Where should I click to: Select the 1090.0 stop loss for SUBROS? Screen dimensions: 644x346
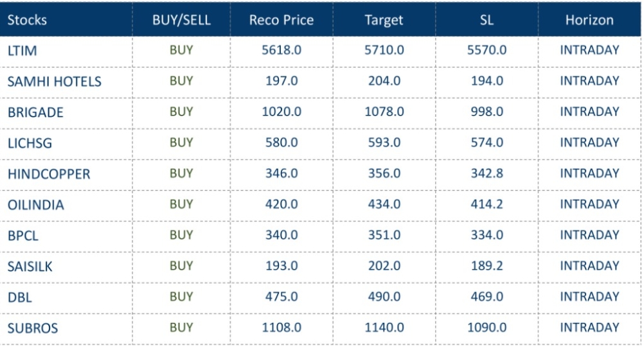[x=487, y=327]
